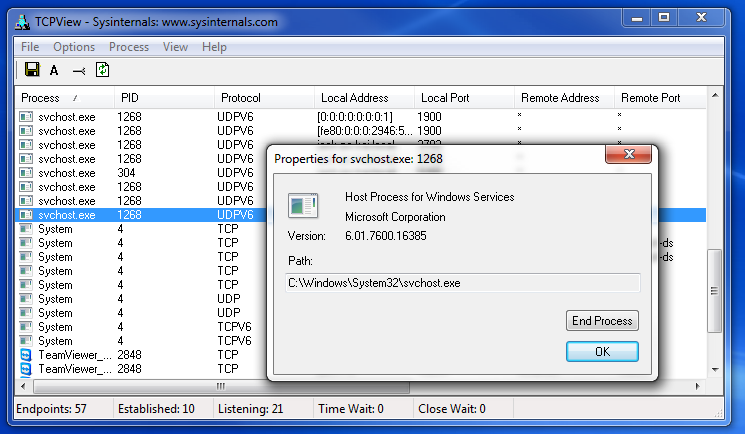Click the horizontal scrollbar right arrow
Viewport: 745px width, 434px height.
tap(697, 386)
